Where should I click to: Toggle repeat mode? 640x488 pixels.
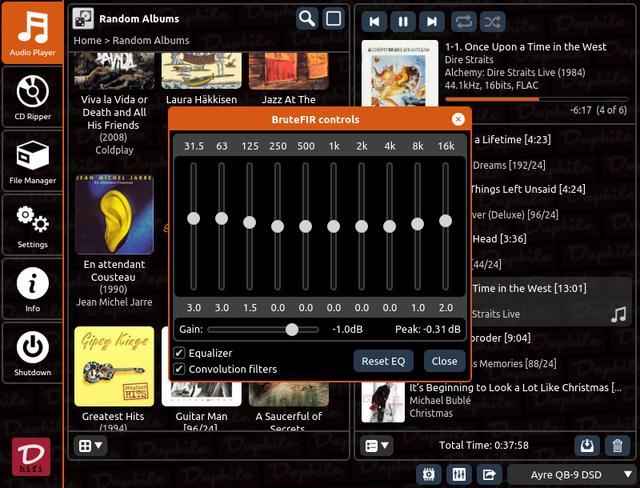465,21
